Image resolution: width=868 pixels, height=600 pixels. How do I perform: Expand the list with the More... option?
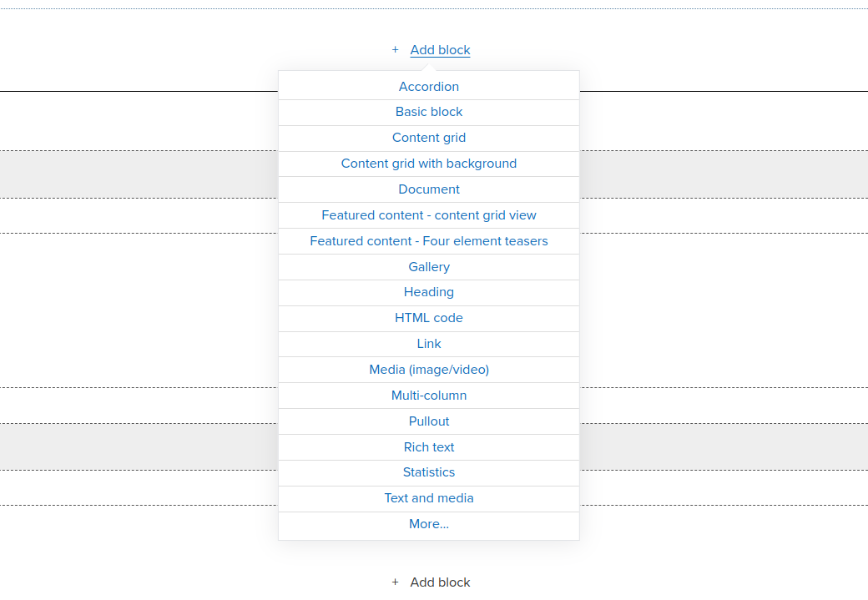429,524
